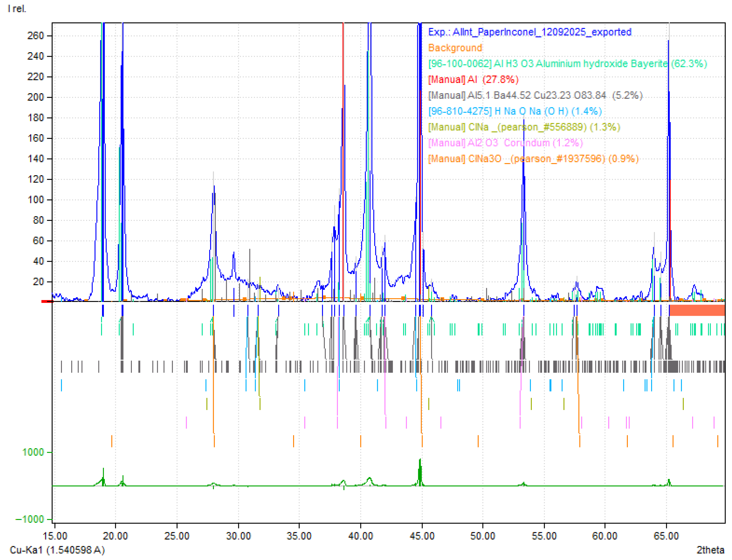This screenshot has width=732, height=560.
Task: Click the 'H Na O Na (O H)' legend entry
Action: pos(515,111)
